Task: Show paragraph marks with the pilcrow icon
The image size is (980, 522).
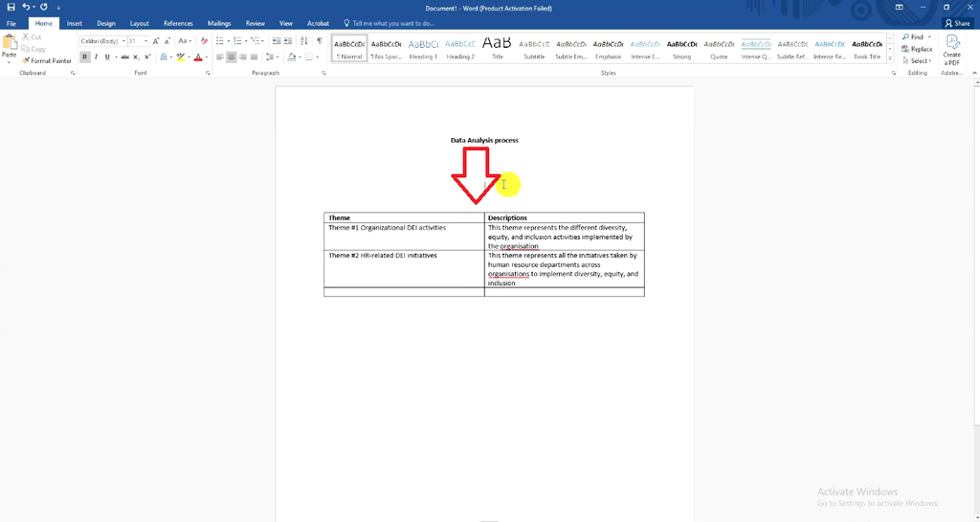Action: (320, 41)
